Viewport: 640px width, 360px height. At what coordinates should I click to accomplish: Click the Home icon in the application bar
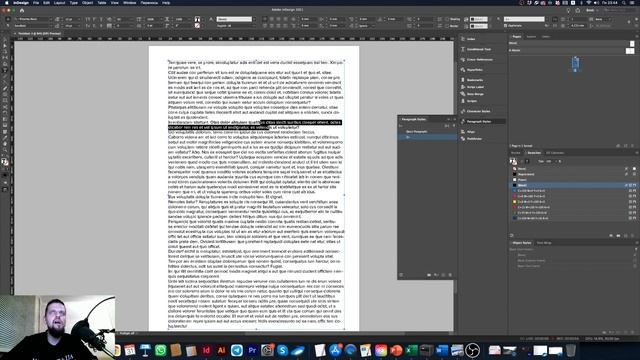[x=22, y=10]
